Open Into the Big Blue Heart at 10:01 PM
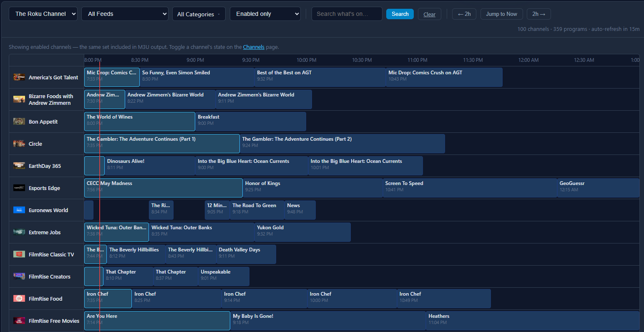The width and height of the screenshot is (644, 332). (x=365, y=166)
